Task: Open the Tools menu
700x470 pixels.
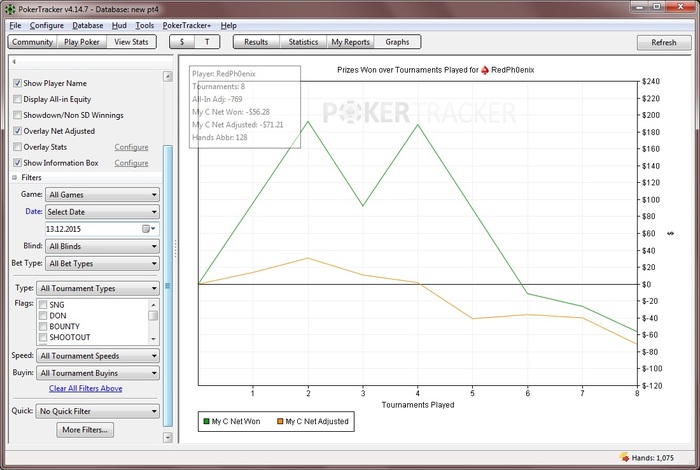Action: pyautogui.click(x=145, y=25)
